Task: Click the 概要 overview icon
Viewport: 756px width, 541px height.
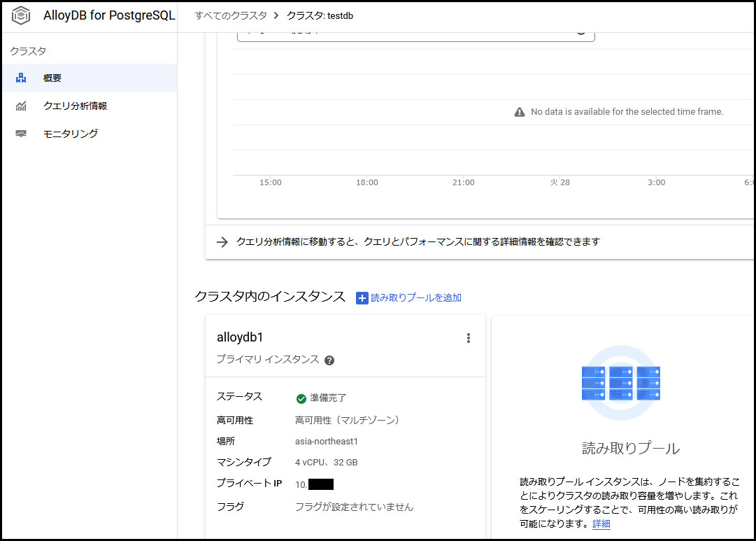Action: [21, 78]
